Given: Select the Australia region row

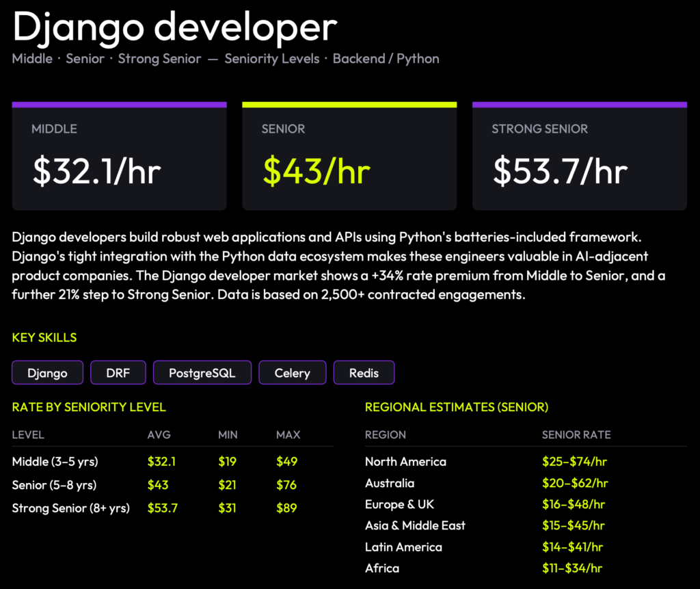Looking at the screenshot, I should tap(526, 483).
